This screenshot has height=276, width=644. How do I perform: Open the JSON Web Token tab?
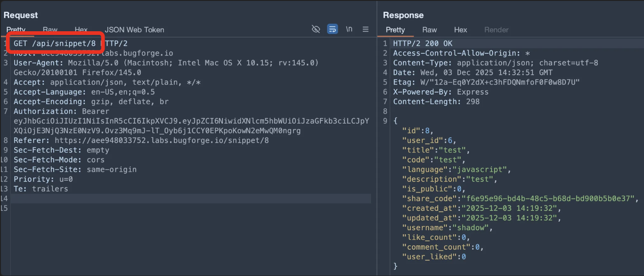(x=134, y=30)
